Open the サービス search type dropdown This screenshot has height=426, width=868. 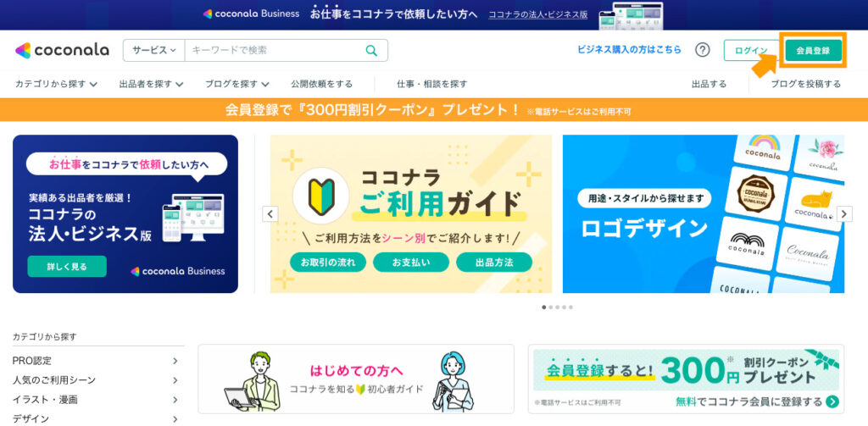[x=154, y=50]
